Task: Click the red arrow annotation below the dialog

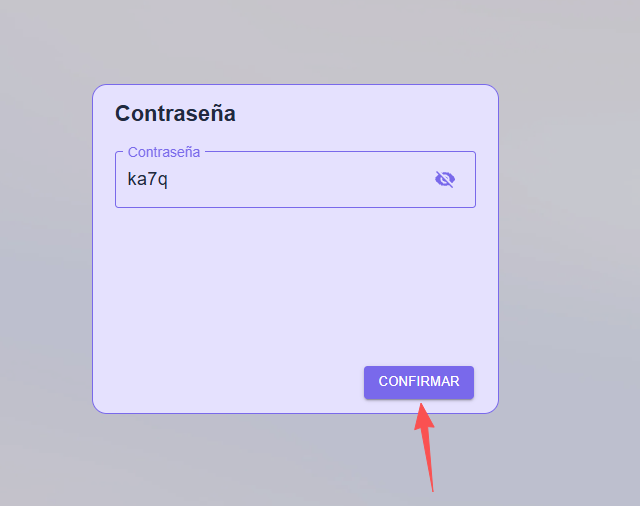Action: (x=426, y=447)
